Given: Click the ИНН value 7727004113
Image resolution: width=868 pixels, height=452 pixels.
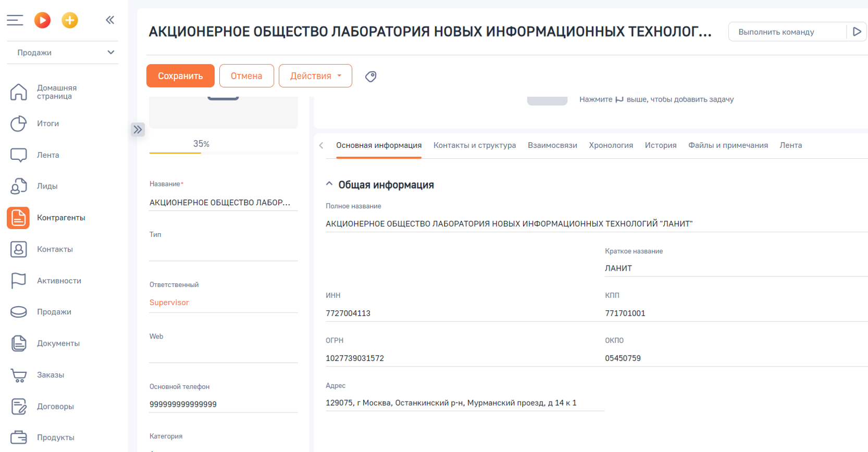Looking at the screenshot, I should point(348,313).
